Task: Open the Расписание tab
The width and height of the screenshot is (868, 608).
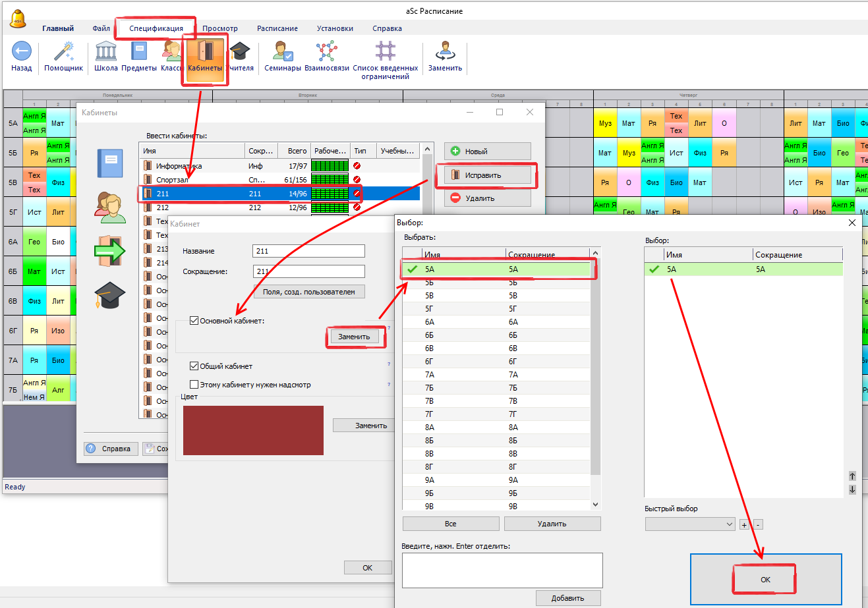Action: pyautogui.click(x=277, y=28)
